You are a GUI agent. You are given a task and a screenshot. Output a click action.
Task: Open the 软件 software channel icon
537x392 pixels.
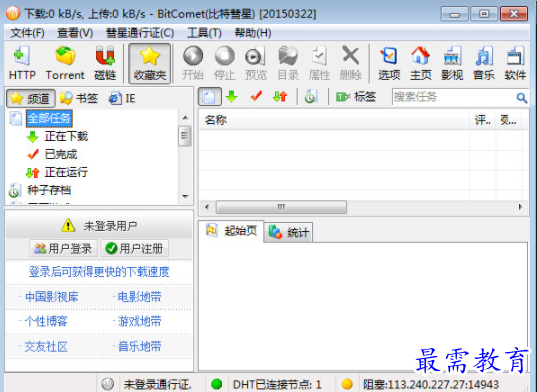click(515, 64)
